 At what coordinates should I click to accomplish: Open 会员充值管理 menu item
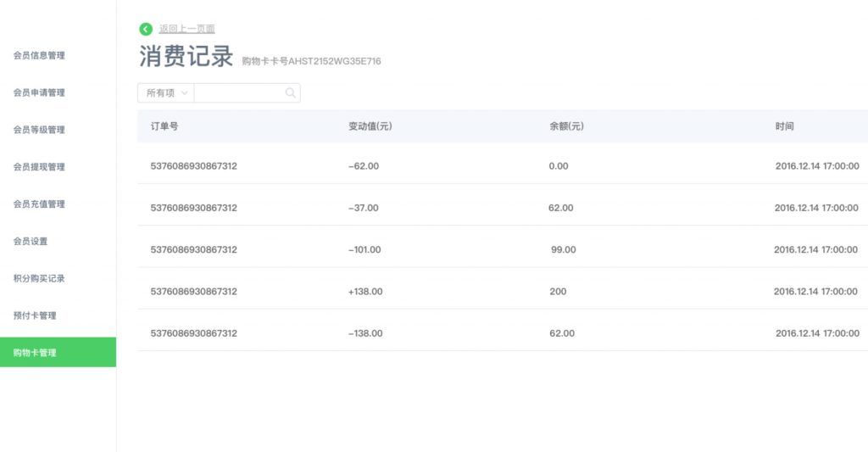coord(39,204)
